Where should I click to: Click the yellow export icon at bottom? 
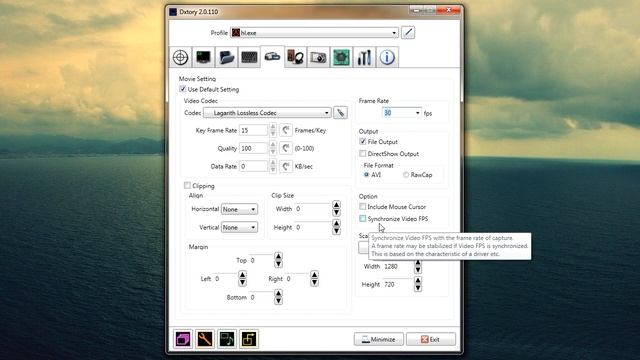click(249, 339)
